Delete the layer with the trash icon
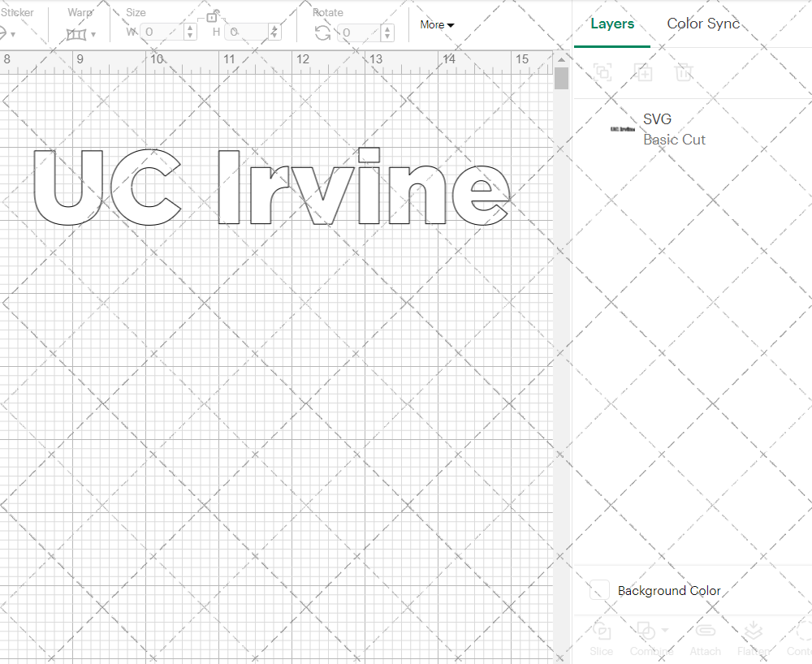The width and height of the screenshot is (812, 664). click(684, 72)
